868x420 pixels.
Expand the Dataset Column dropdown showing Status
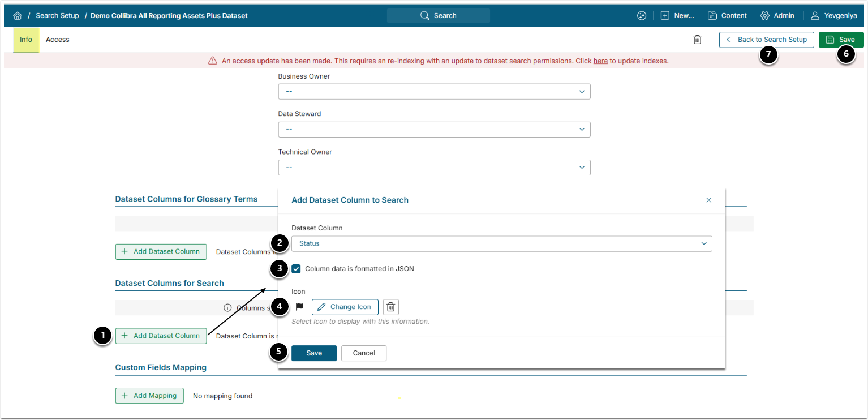pos(501,243)
